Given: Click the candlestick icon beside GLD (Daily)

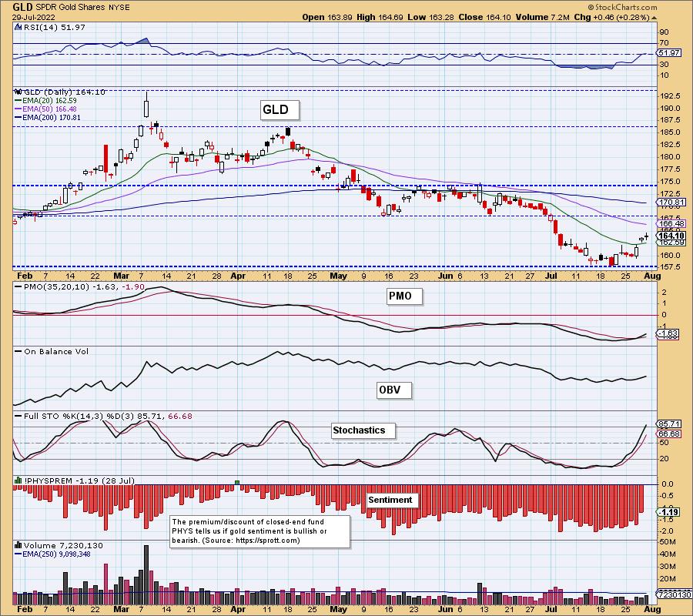Looking at the screenshot, I should [18, 92].
